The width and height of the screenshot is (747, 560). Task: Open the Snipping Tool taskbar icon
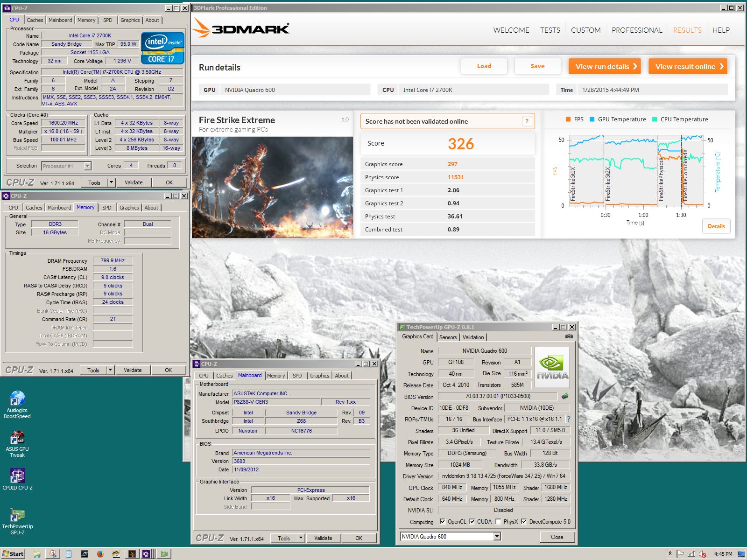[x=53, y=554]
